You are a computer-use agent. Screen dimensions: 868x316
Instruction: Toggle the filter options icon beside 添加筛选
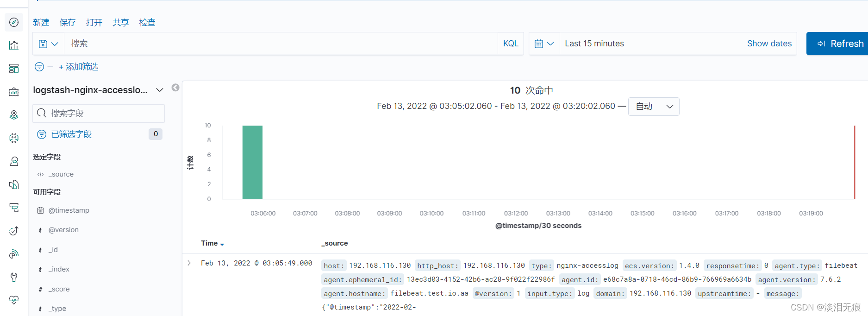pyautogui.click(x=39, y=67)
